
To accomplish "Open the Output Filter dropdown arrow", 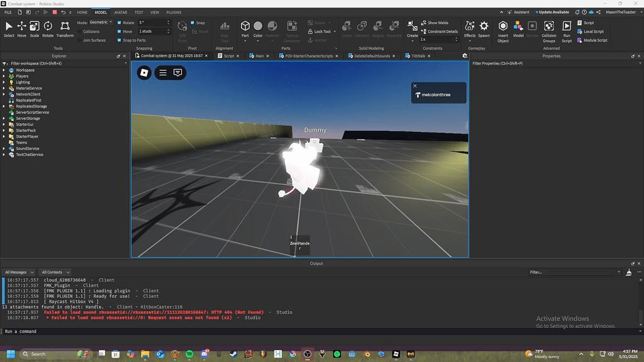I will click(619, 272).
